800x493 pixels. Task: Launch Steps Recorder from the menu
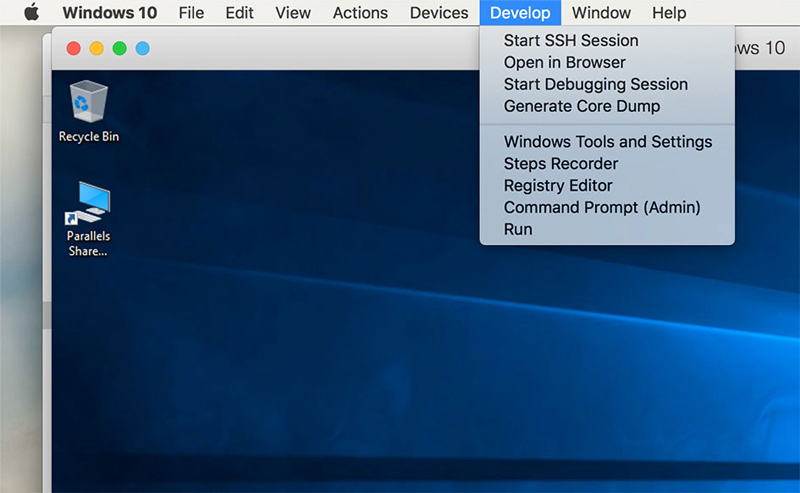[x=607, y=163]
